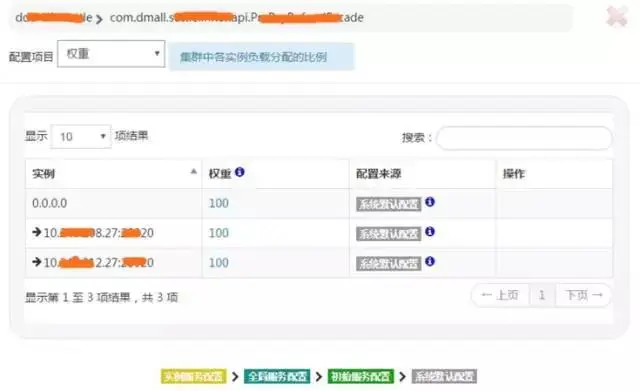
Task: Select the instance address ending 8.27
Action: click(98, 233)
